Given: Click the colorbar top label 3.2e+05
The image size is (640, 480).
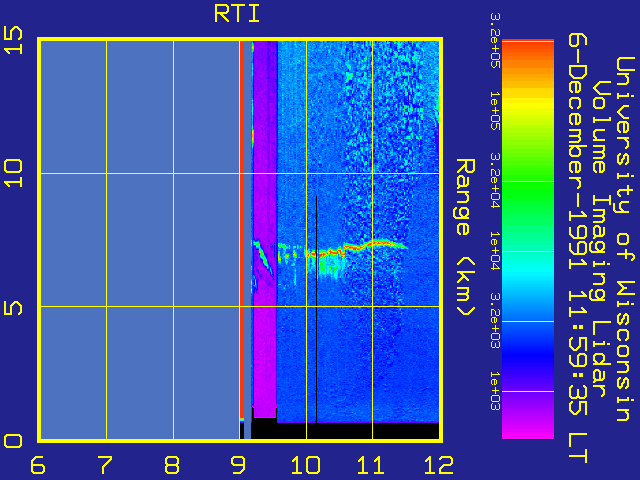Looking at the screenshot, I should click(495, 40).
